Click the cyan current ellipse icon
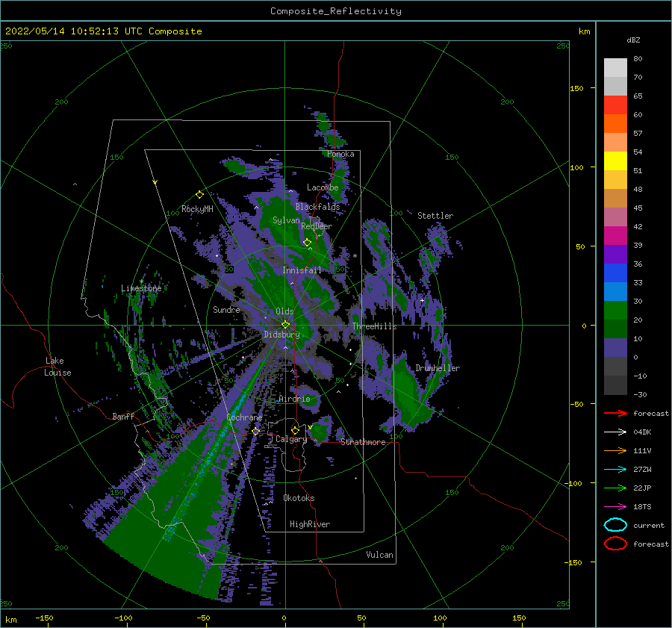This screenshot has width=672, height=628. [615, 525]
